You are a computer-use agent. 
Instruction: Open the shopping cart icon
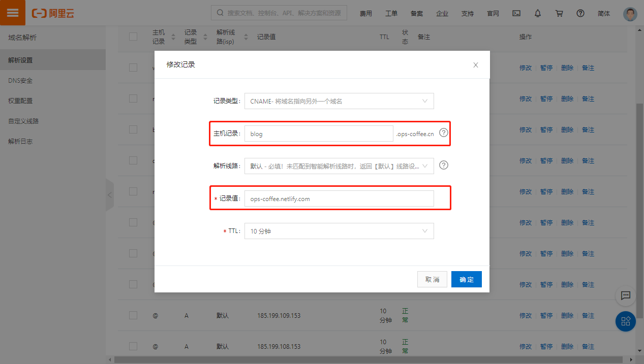(559, 14)
